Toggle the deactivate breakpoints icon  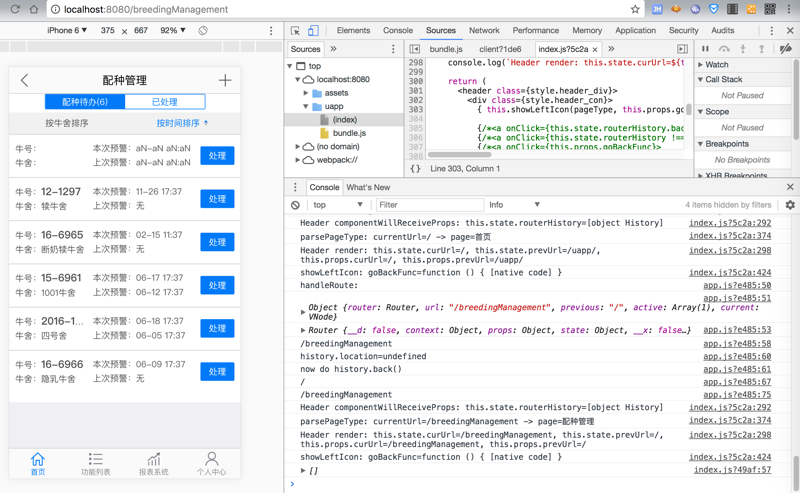786,49
